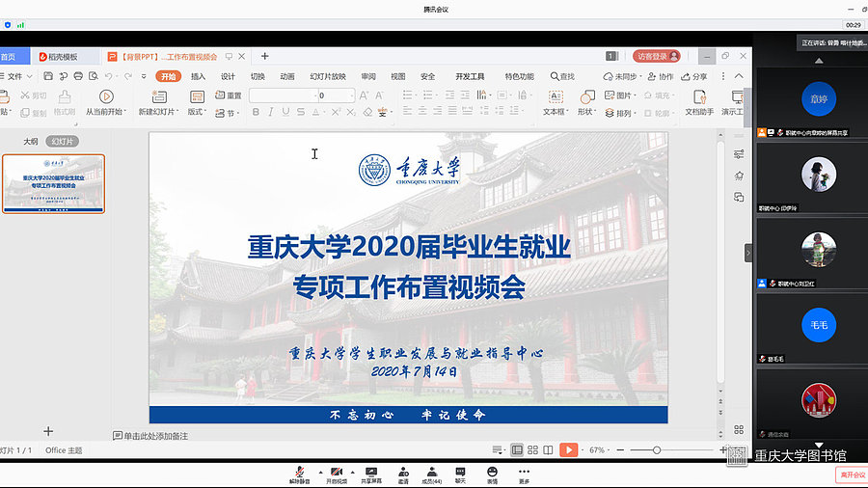Open the 形状 shapes tool
Screen dimensions: 868x488
pyautogui.click(x=586, y=102)
